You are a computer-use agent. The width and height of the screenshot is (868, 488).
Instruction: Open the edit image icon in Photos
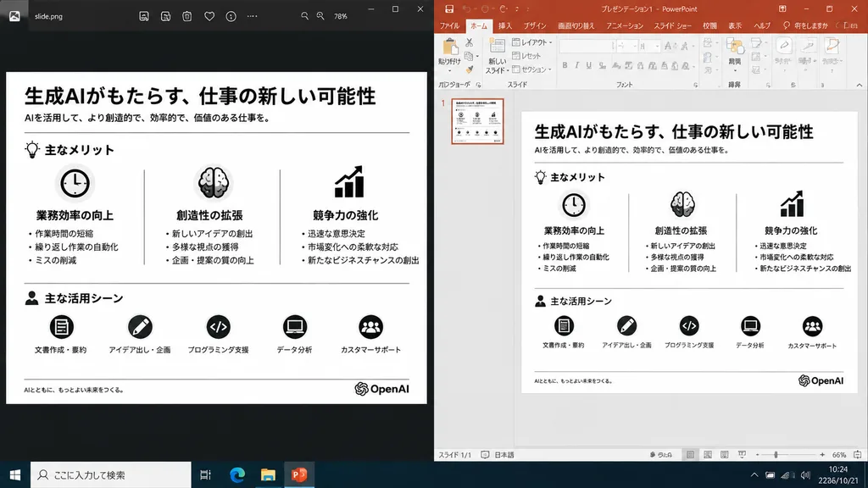144,17
